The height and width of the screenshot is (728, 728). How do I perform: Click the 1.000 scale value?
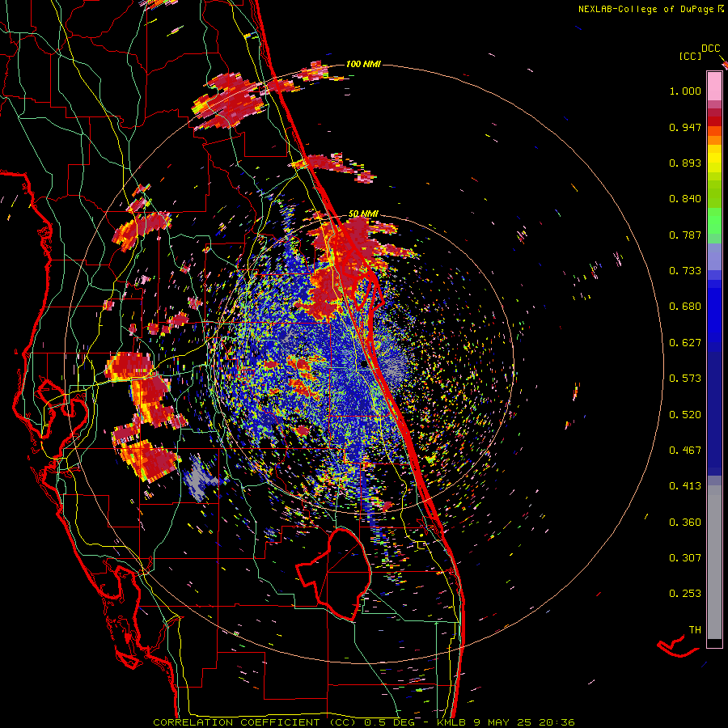tap(685, 91)
